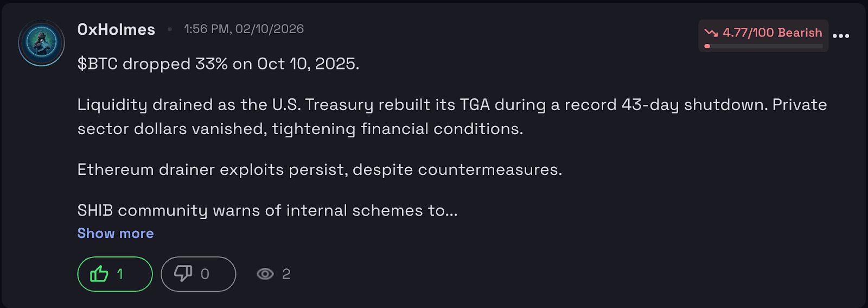Click the 1:56 PM post timestamp
Viewport: 868px width, 308px height.
244,29
